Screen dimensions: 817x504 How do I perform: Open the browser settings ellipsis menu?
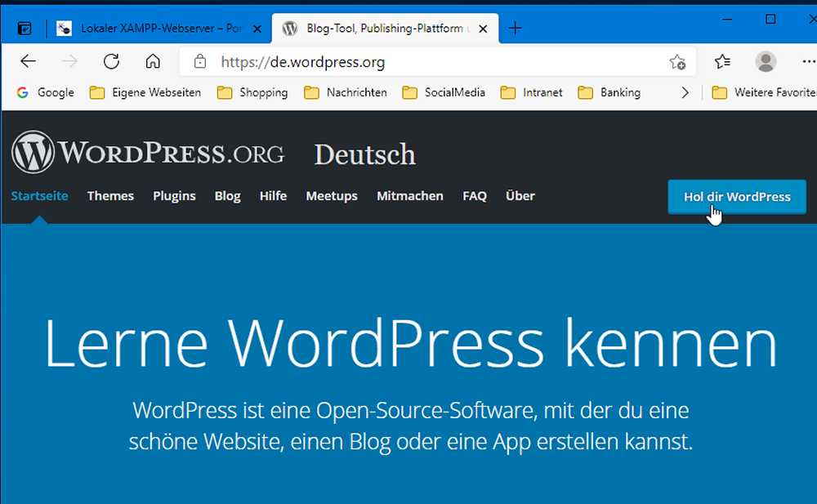coord(809,61)
